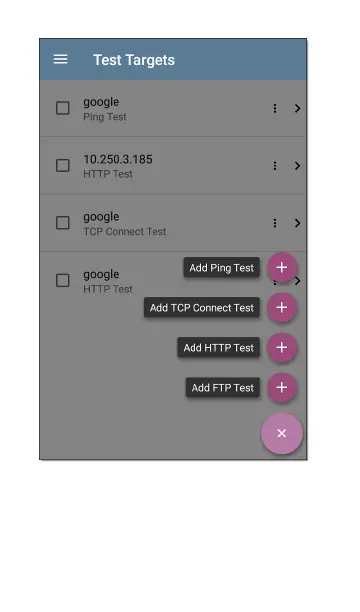Expand 10.250.3.185 HTTP Test with chevron
This screenshot has height=612, width=360.
click(298, 166)
